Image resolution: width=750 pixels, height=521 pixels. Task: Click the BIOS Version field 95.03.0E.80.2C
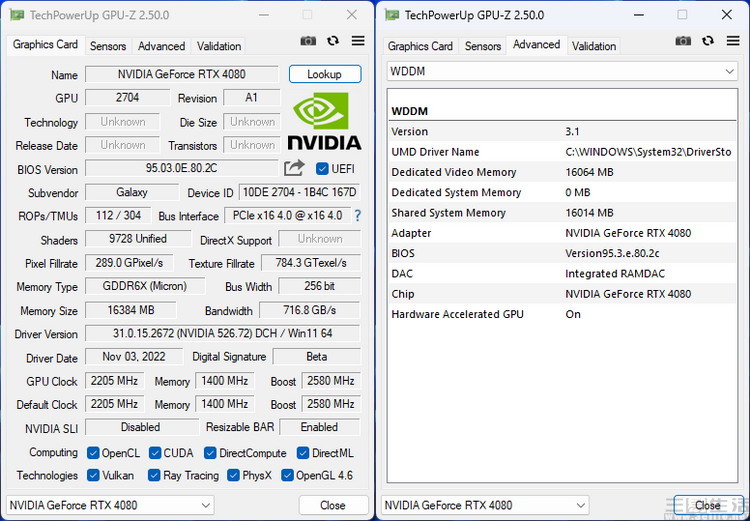182,168
